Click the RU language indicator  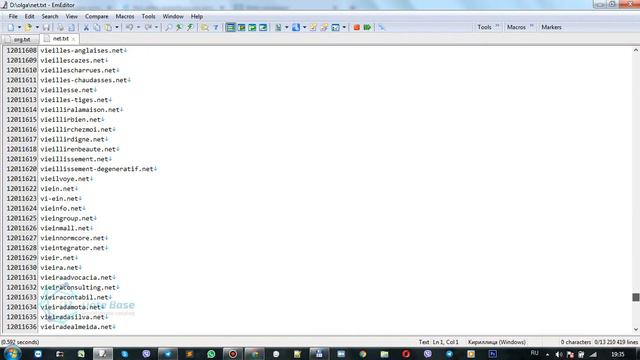pyautogui.click(x=535, y=353)
